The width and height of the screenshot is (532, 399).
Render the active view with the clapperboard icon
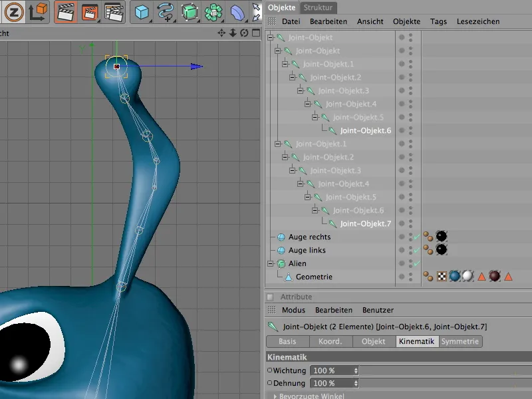66,12
